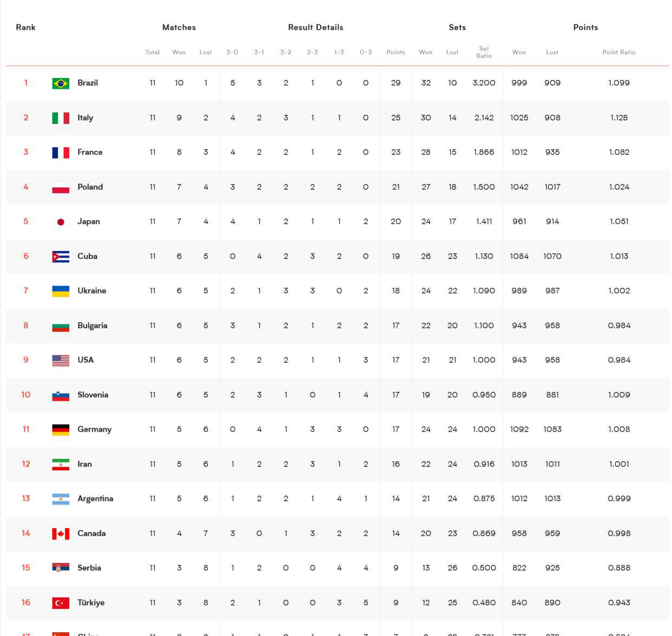Open the Slovenia team link
The height and width of the screenshot is (636, 672).
coord(93,395)
